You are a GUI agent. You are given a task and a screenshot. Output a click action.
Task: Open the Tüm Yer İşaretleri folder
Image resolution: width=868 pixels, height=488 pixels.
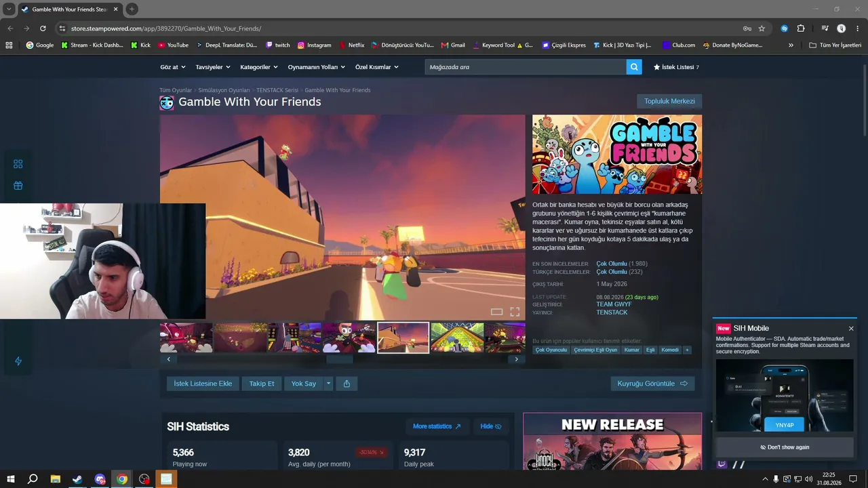pos(835,45)
